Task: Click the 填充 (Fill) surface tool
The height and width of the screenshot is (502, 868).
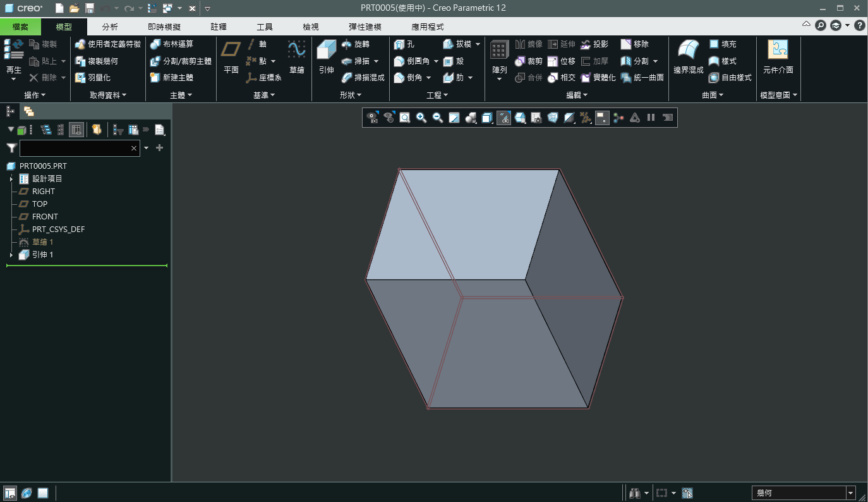Action: [x=723, y=44]
